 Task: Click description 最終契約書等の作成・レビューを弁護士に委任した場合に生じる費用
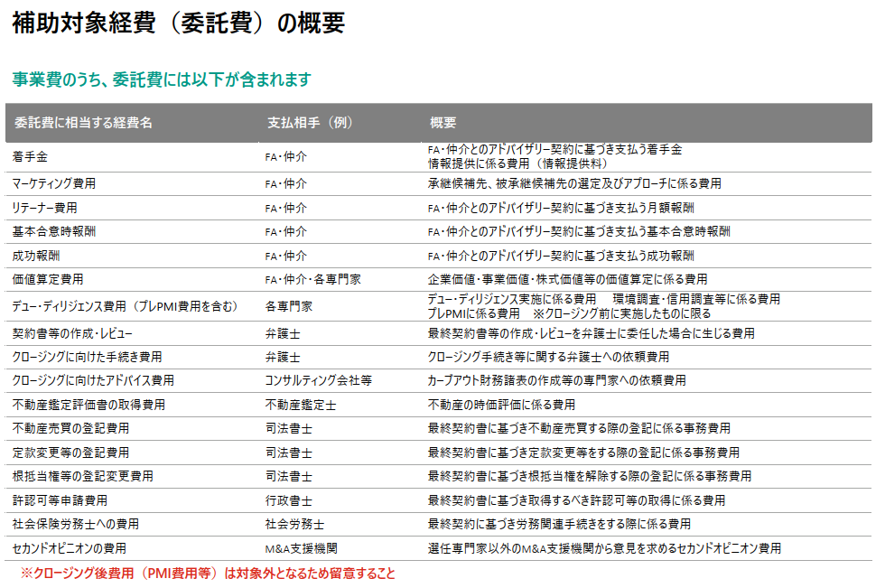point(592,334)
